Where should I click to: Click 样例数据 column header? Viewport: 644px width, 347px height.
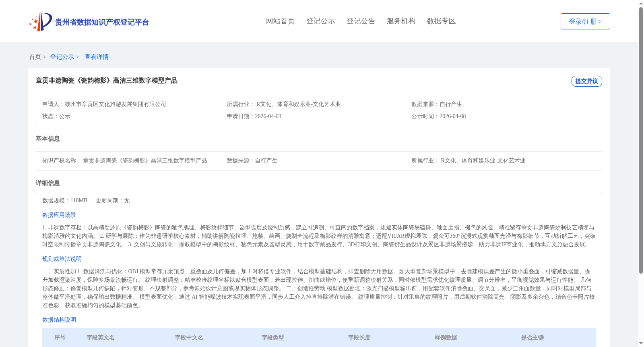point(446,337)
